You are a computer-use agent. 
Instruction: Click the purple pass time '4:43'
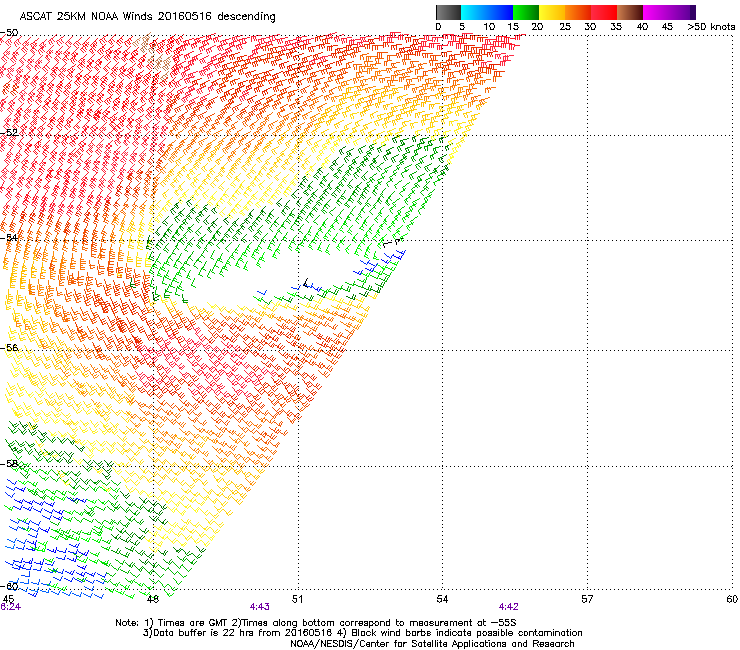pos(260,607)
